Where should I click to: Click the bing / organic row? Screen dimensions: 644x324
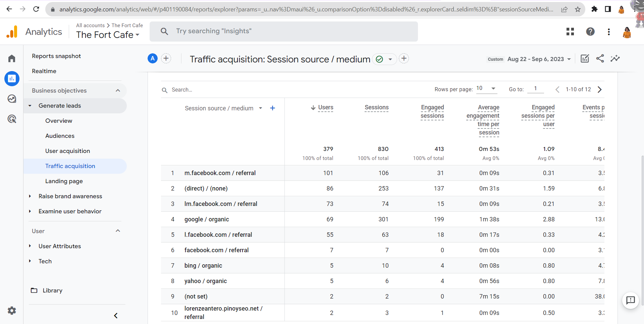pyautogui.click(x=383, y=266)
